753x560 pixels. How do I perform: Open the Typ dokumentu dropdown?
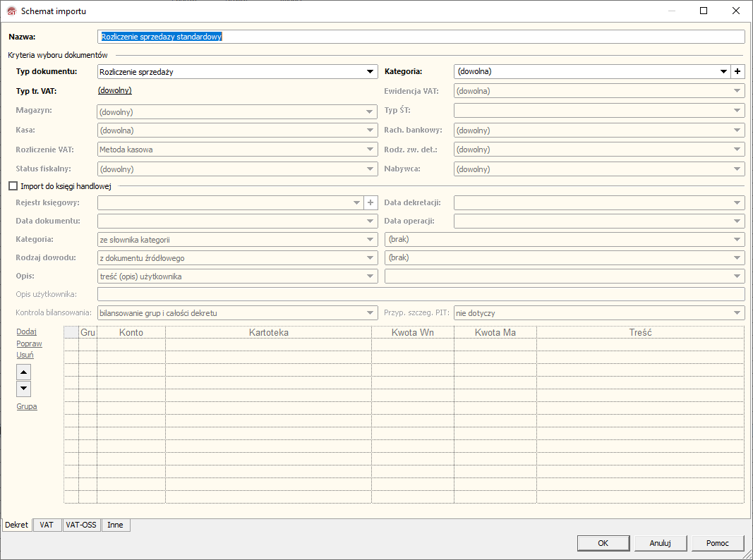pyautogui.click(x=237, y=71)
